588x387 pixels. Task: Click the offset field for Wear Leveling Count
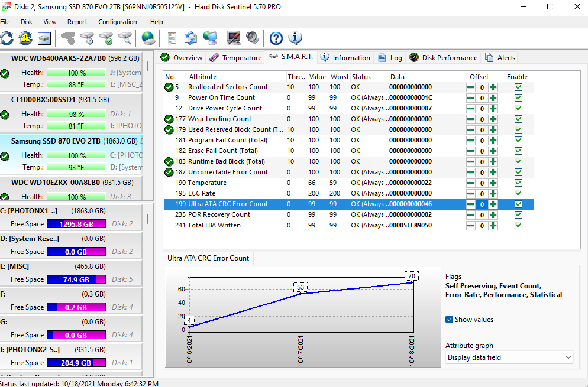coord(482,119)
